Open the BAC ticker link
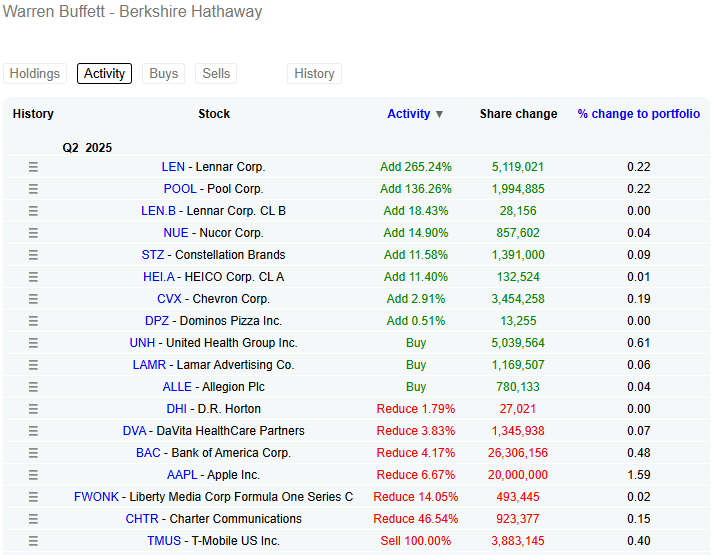The height and width of the screenshot is (555, 714). coord(148,453)
